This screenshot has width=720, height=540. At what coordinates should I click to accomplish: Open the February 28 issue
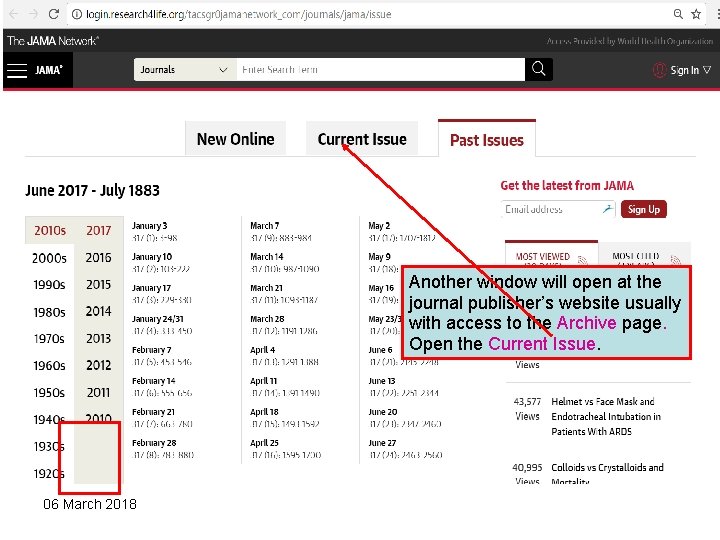[x=154, y=443]
